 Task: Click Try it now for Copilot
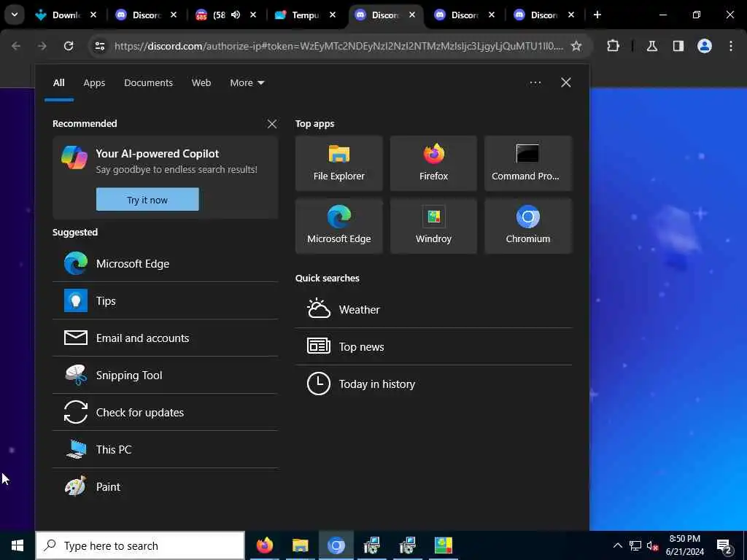tap(147, 200)
